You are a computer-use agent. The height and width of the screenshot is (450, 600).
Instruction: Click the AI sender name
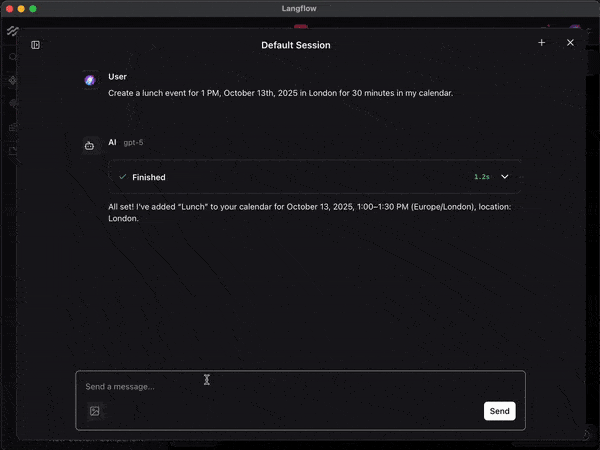[x=112, y=142]
